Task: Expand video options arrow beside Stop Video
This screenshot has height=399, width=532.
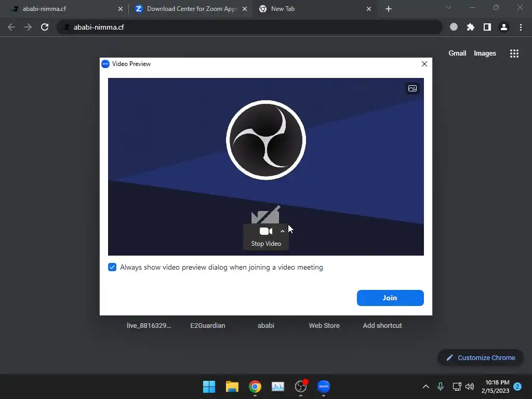Action: [x=282, y=231]
